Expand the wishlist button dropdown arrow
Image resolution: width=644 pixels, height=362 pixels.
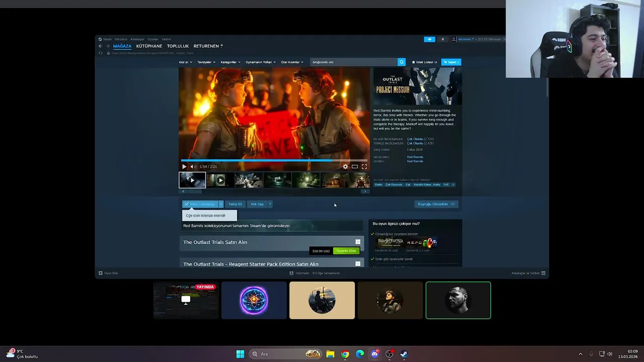[x=220, y=204]
